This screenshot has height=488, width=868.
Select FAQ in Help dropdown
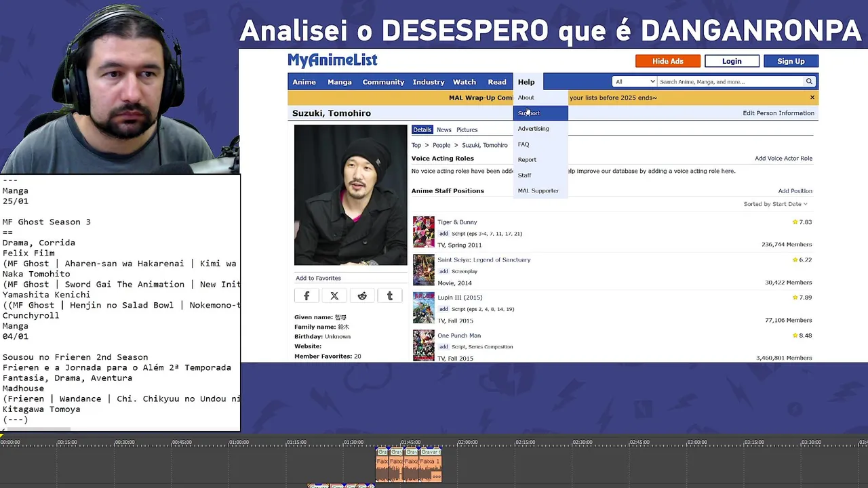point(540,144)
